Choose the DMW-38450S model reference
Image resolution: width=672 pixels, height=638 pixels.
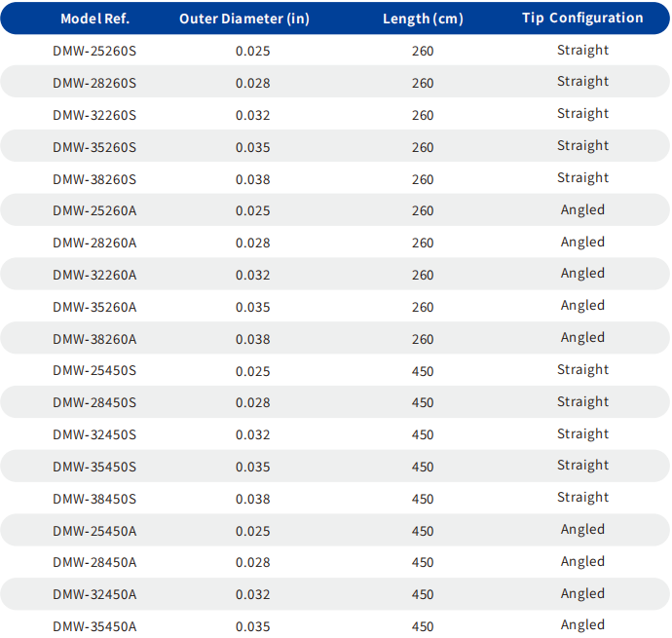click(x=94, y=499)
